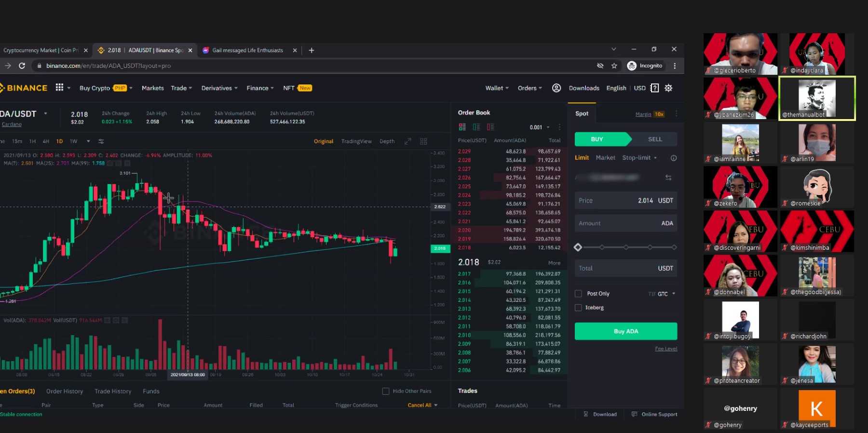The height and width of the screenshot is (433, 868).
Task: Open Cancel All dropdown
Action: point(422,405)
